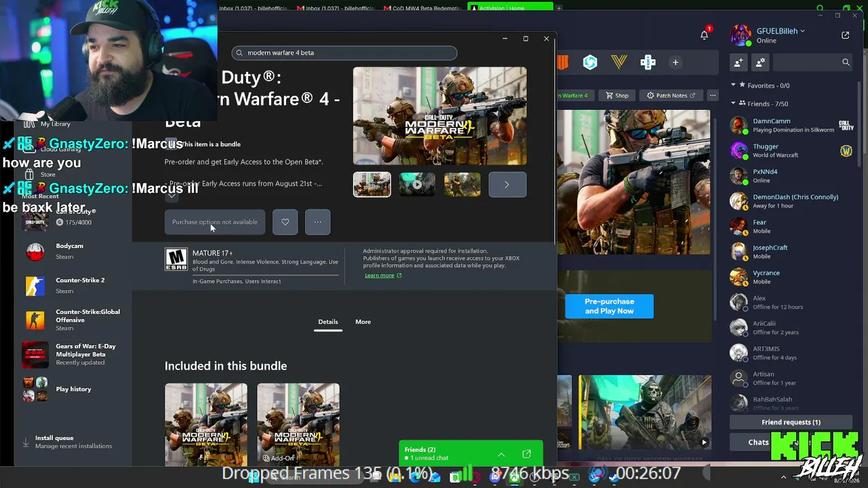Image resolution: width=868 pixels, height=488 pixels.
Task: Select the first screenshot thumbnail of the beta
Action: tap(372, 184)
